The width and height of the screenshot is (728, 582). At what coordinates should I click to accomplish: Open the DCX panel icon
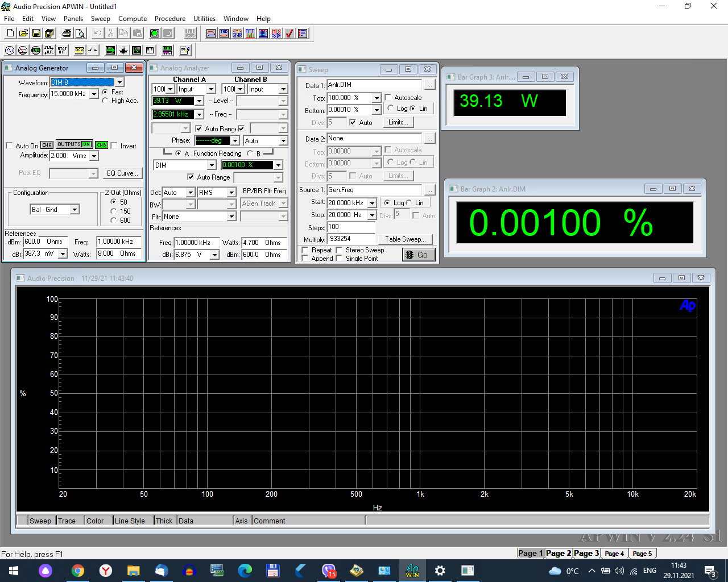pos(80,51)
